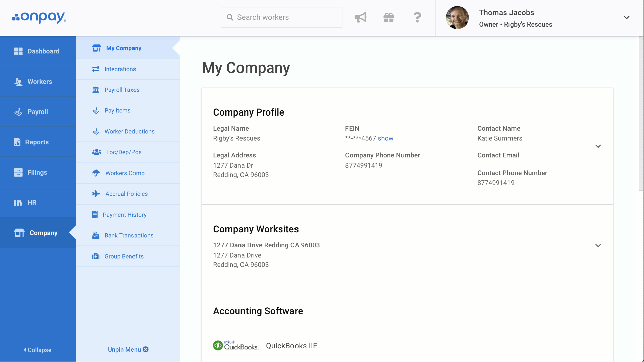Screen dimensions: 644x362
Task: Open Loc/Dep/Pos page
Action: [128, 152]
